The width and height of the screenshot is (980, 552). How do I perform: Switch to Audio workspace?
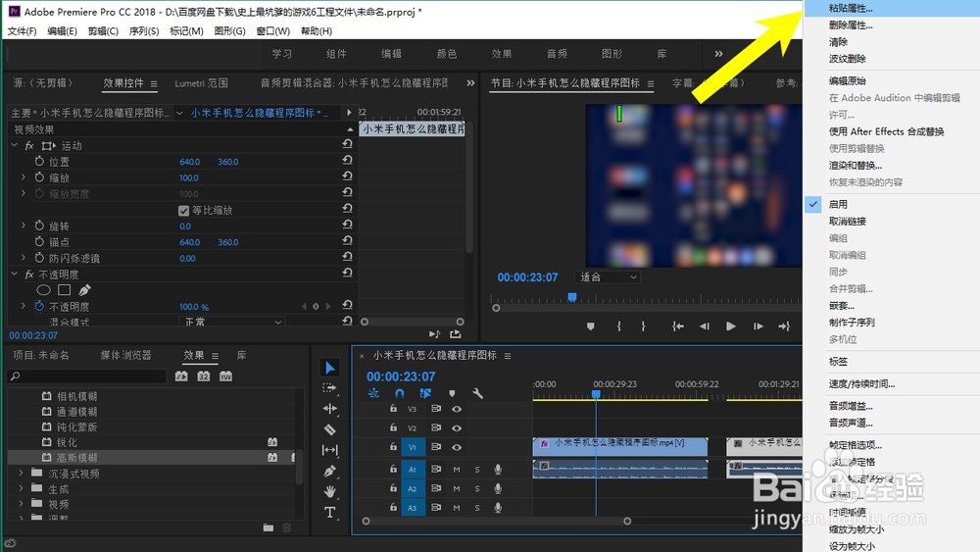pyautogui.click(x=557, y=54)
